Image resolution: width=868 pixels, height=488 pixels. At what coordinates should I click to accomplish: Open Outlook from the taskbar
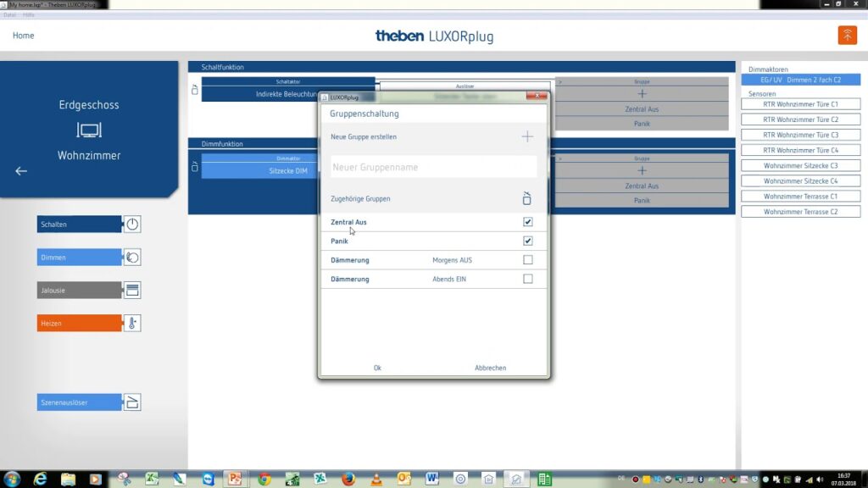pyautogui.click(x=404, y=479)
